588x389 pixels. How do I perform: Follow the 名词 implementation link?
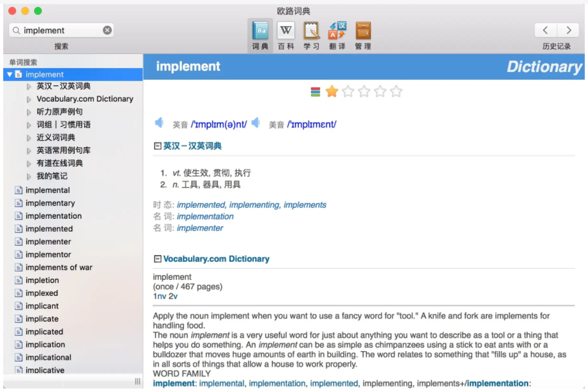coord(205,216)
